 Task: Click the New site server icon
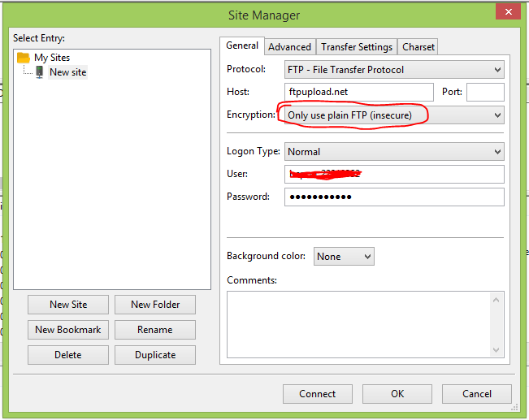click(39, 72)
